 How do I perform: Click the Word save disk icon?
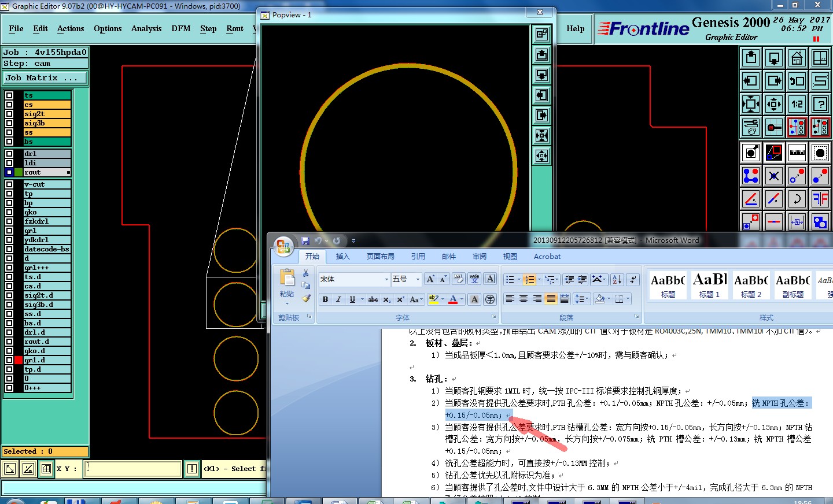305,240
